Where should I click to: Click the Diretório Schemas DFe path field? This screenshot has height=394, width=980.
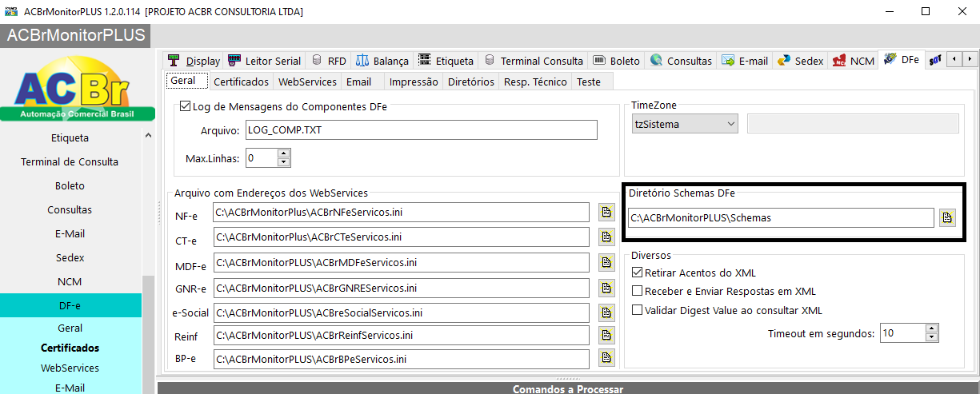781,217
